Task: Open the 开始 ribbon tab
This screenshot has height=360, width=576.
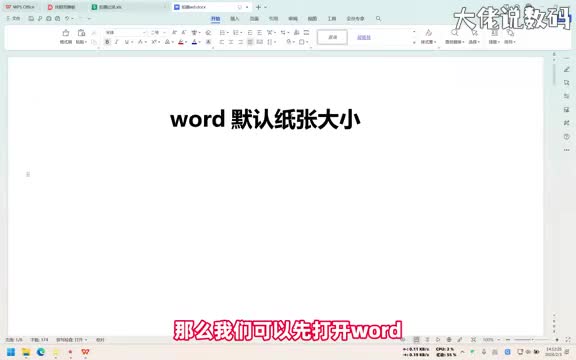Action: (x=216, y=18)
